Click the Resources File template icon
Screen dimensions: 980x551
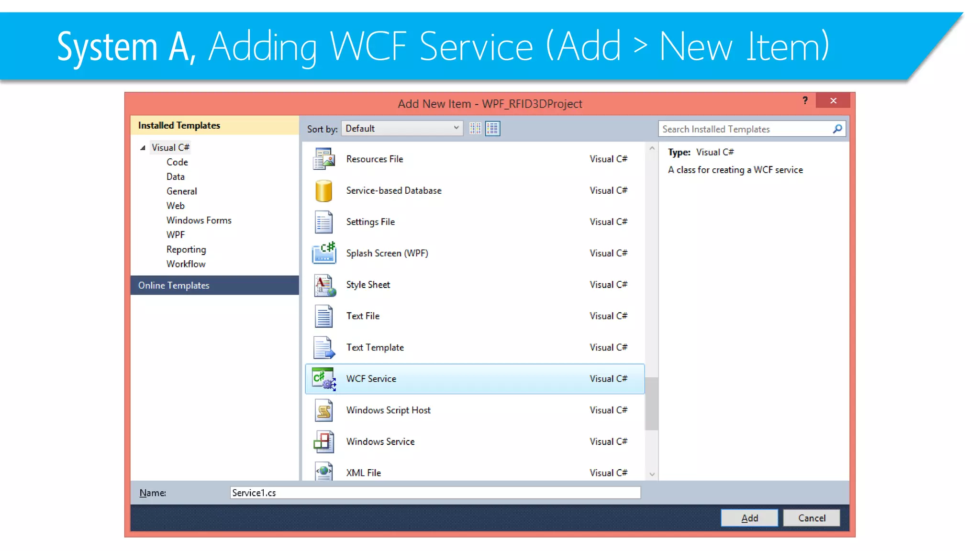pyautogui.click(x=323, y=159)
